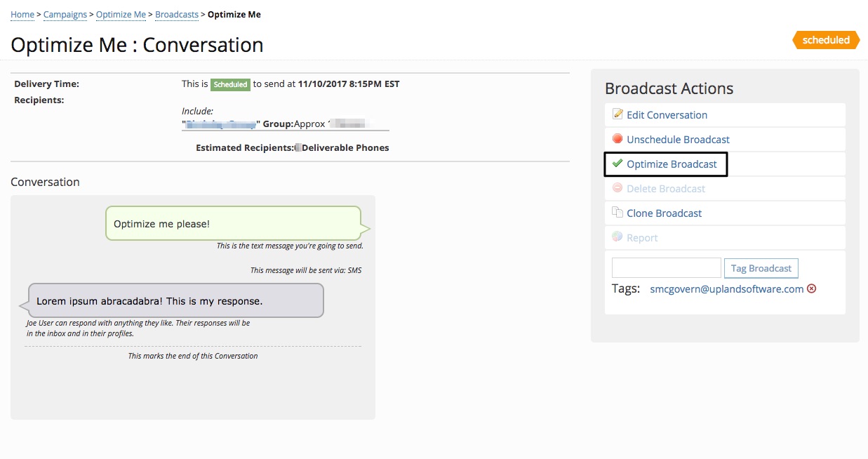Choose Optimize Broadcast action
868x459 pixels.
[672, 164]
